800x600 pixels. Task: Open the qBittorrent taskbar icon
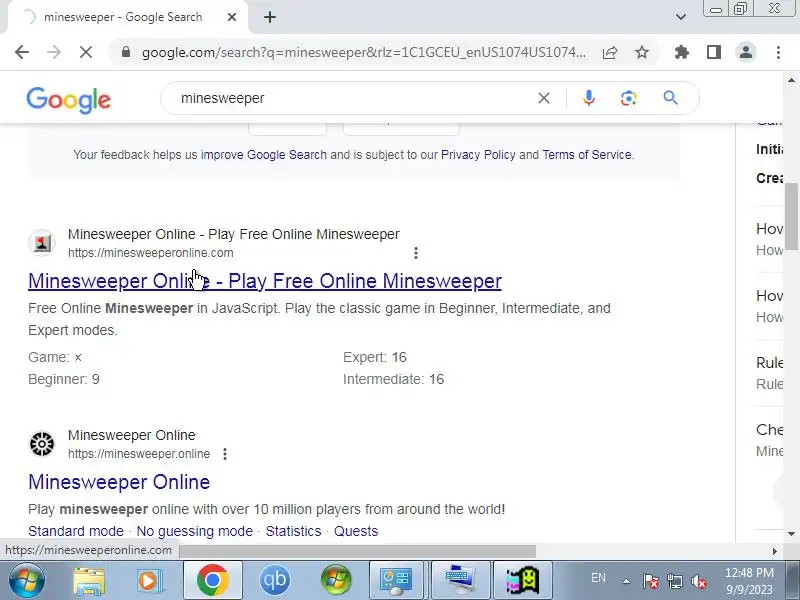274,581
